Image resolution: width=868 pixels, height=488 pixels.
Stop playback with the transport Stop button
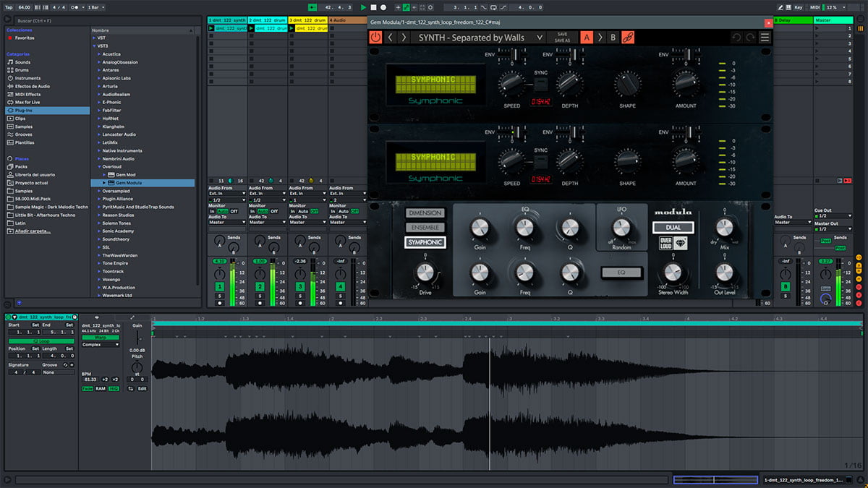373,7
